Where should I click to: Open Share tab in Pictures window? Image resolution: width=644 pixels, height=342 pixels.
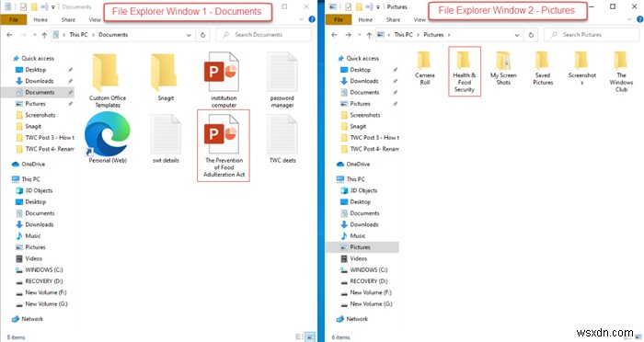pyautogui.click(x=393, y=19)
